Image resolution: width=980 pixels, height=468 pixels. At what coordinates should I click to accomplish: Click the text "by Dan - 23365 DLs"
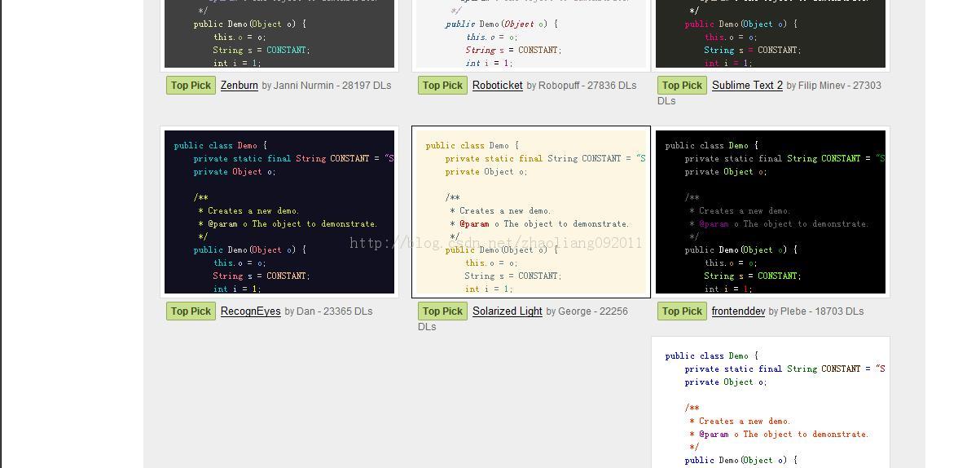(329, 311)
